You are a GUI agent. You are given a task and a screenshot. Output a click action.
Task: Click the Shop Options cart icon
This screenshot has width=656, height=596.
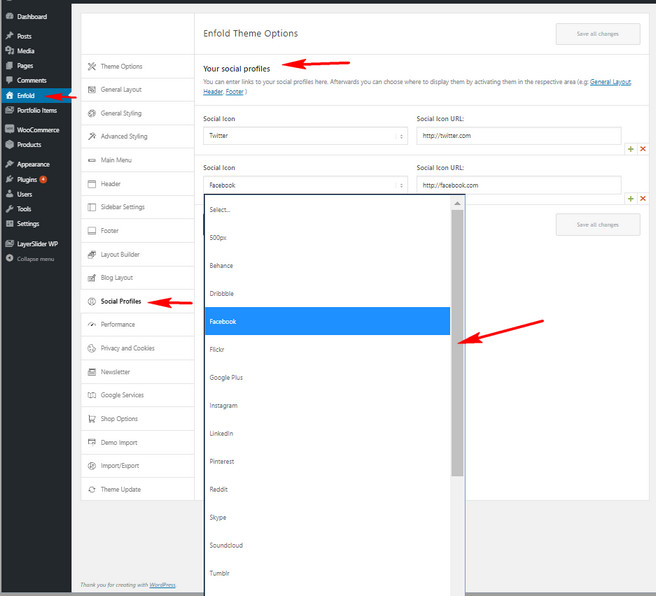click(x=92, y=419)
